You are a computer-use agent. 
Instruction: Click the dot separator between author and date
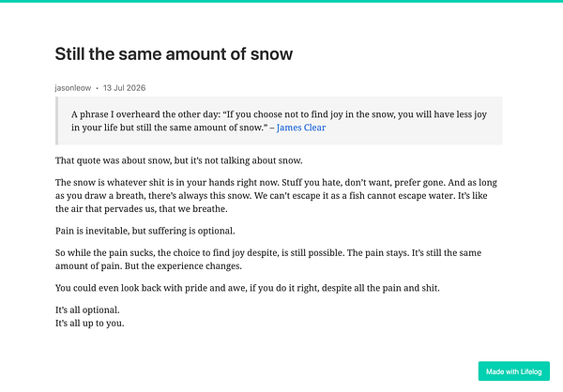(97, 88)
